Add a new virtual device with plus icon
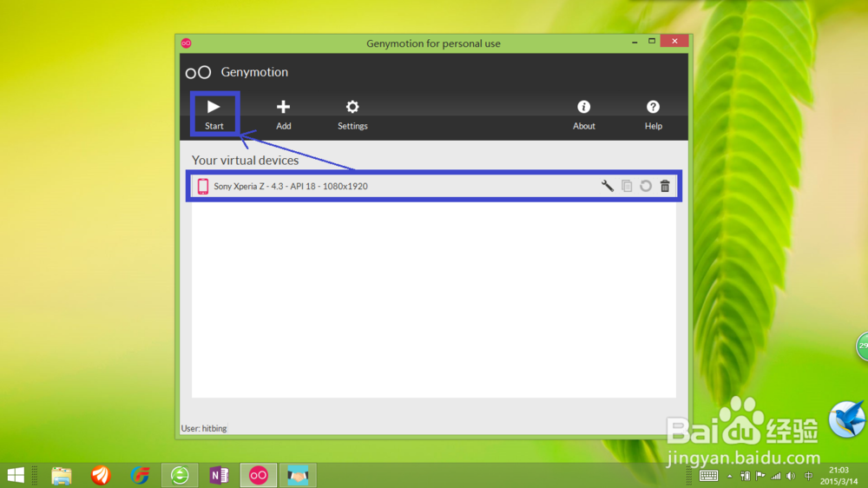The width and height of the screenshot is (868, 488). 284,114
